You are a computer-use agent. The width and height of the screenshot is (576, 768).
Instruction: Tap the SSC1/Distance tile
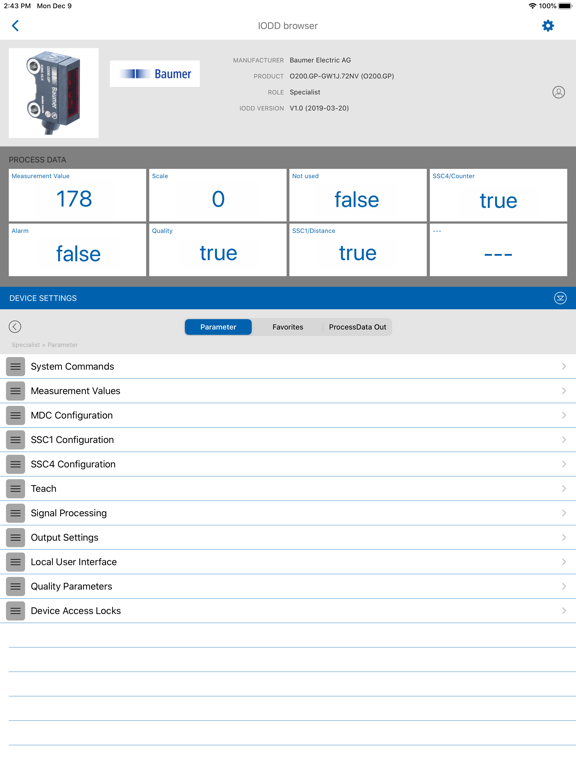358,250
